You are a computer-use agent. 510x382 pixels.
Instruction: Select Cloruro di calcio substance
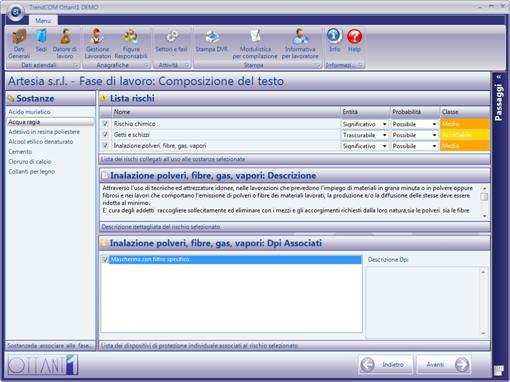click(30, 162)
